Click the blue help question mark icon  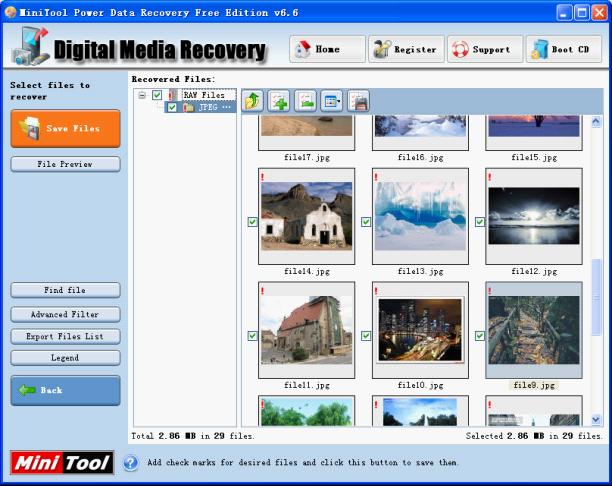point(131,463)
